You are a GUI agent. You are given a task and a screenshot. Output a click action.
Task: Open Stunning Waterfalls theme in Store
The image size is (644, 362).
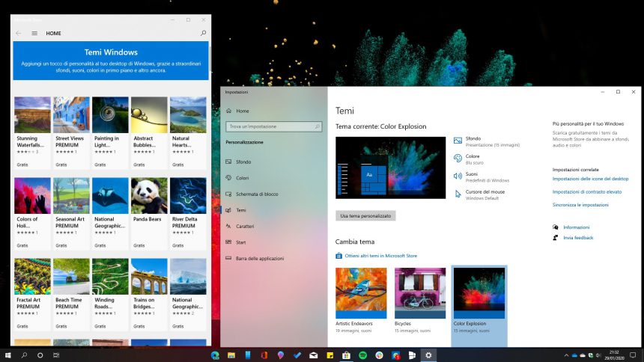(x=32, y=132)
